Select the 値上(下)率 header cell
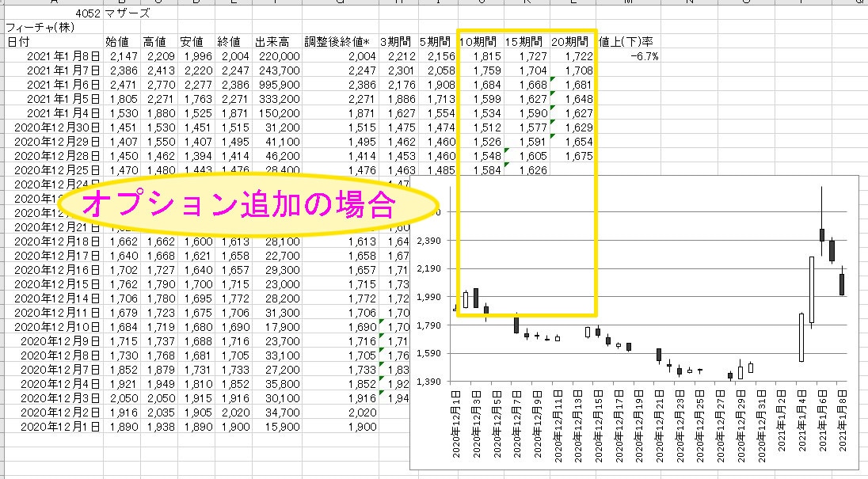Image resolution: width=868 pixels, height=479 pixels. point(629,42)
